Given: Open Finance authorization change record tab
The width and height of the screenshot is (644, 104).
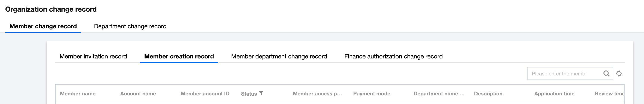Looking at the screenshot, I should point(393,57).
